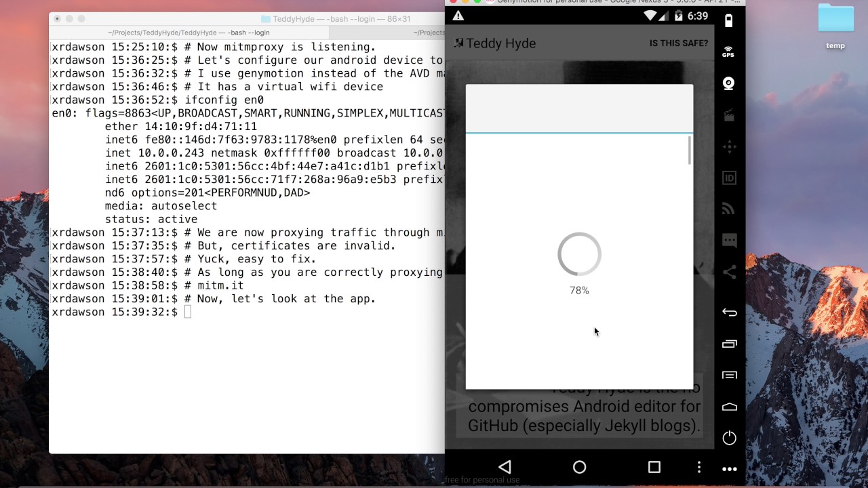Click the 'GitHub (especially Jekyll blogs).' text
This screenshot has height=488, width=868.
click(x=584, y=426)
